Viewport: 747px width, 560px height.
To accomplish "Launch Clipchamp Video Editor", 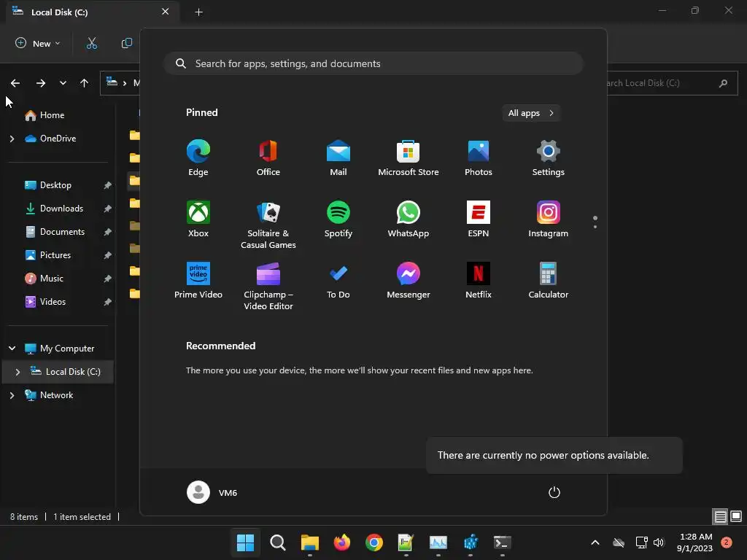I will pyautogui.click(x=268, y=286).
